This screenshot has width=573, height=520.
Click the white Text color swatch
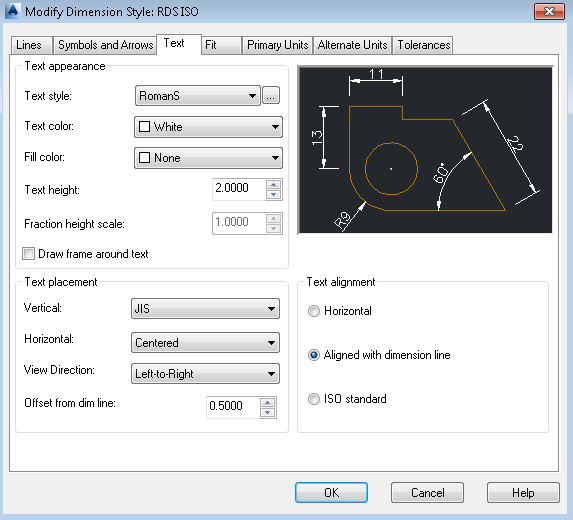point(144,127)
